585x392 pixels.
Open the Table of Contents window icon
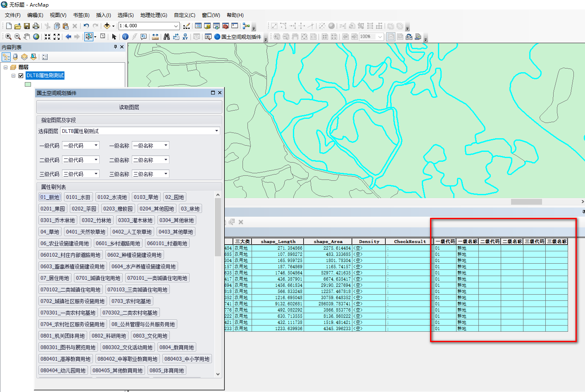tap(198, 26)
